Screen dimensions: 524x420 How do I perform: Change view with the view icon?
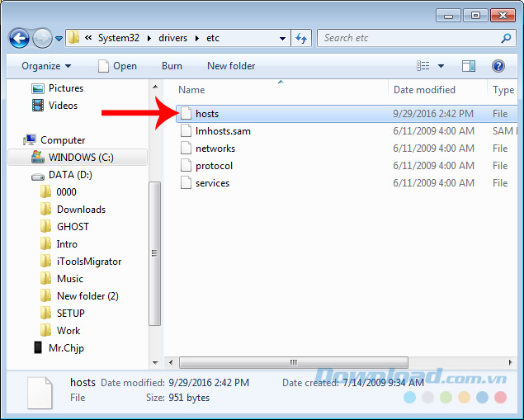pyautogui.click(x=423, y=66)
